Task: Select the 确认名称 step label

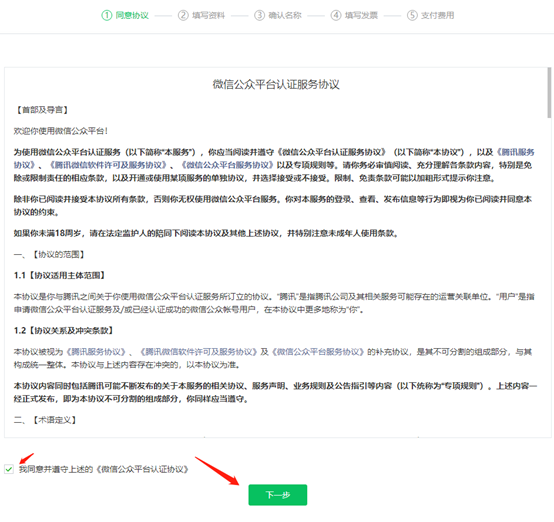Action: [285, 15]
